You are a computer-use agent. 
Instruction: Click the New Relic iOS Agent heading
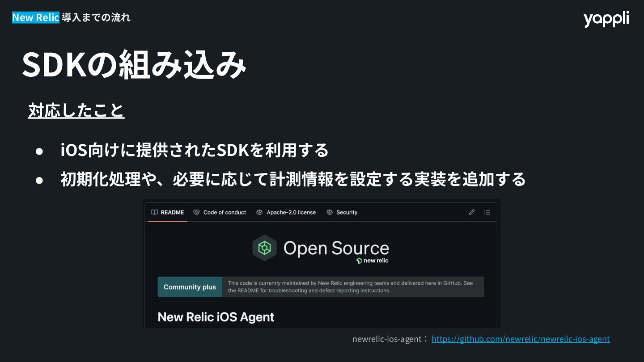[216, 317]
